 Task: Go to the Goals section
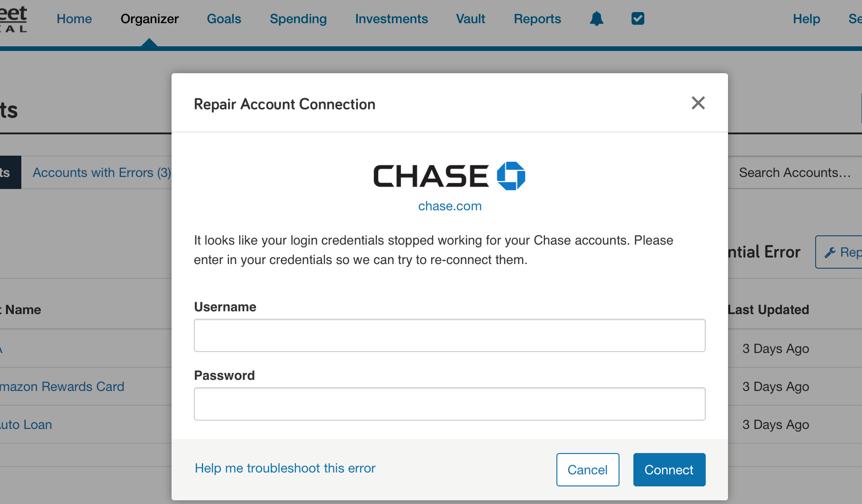[224, 19]
